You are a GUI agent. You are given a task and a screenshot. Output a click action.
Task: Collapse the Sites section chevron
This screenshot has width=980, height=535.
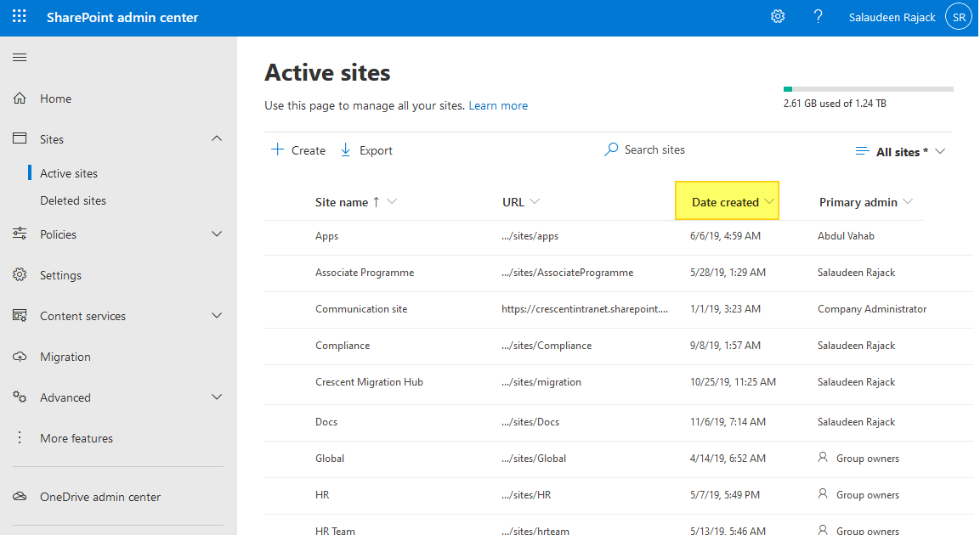[216, 138]
